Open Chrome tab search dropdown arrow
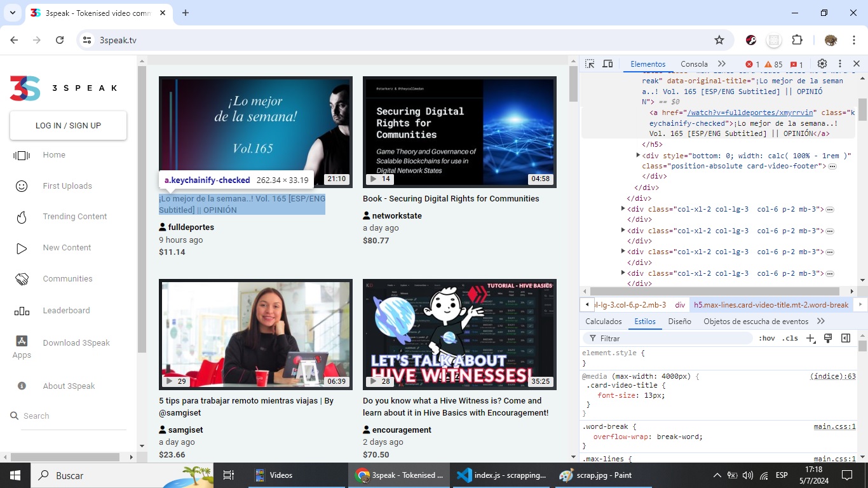The image size is (868, 488). tap(12, 13)
